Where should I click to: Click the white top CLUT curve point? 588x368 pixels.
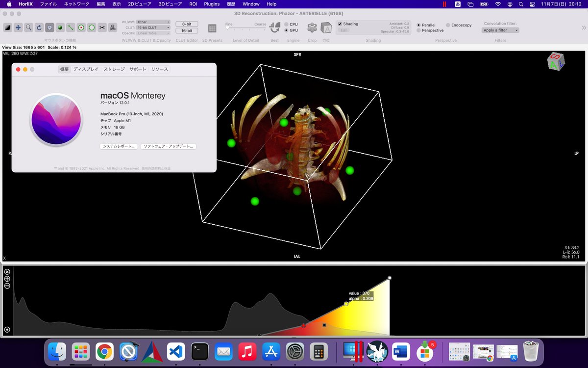click(x=390, y=278)
